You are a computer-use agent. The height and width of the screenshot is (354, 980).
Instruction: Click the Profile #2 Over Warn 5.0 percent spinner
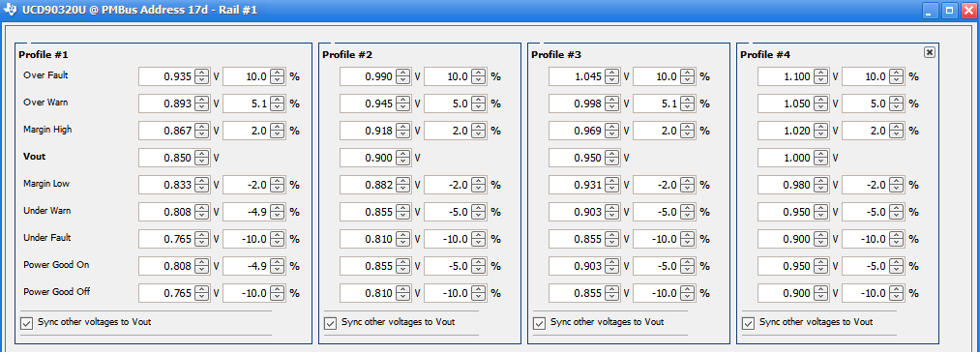point(479,103)
